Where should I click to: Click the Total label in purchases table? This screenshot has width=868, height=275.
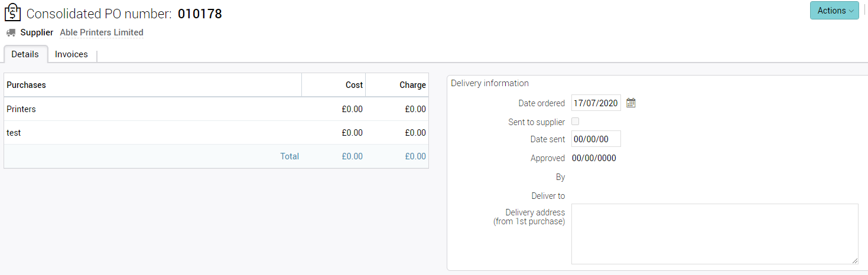click(x=290, y=156)
